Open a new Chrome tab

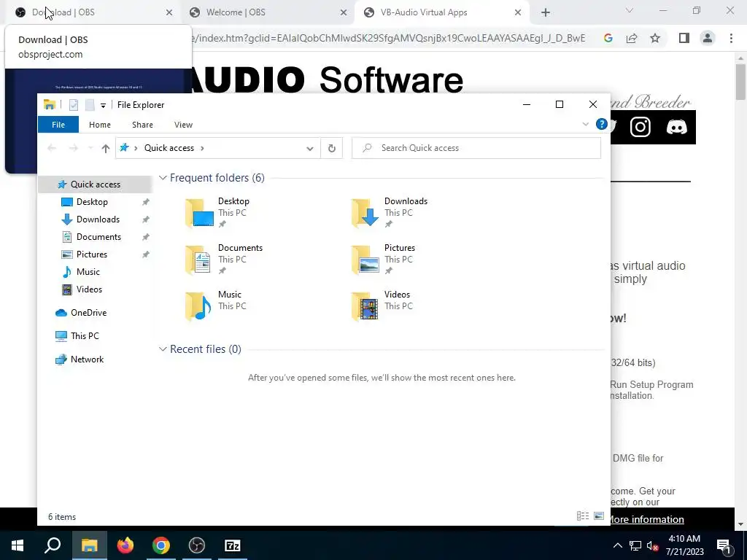pyautogui.click(x=546, y=13)
